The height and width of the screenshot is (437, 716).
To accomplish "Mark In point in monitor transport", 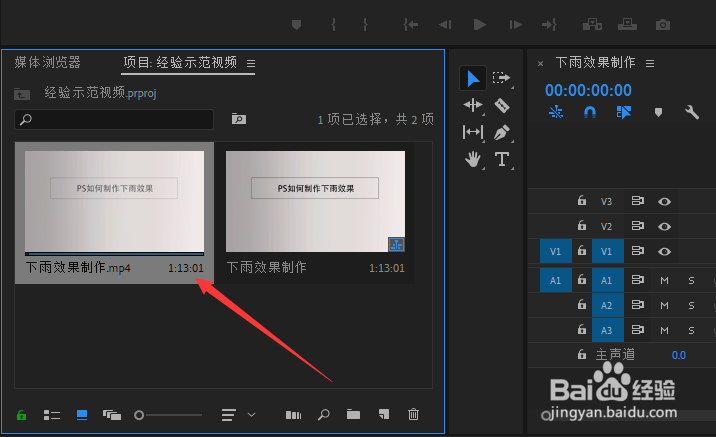I will pos(333,24).
